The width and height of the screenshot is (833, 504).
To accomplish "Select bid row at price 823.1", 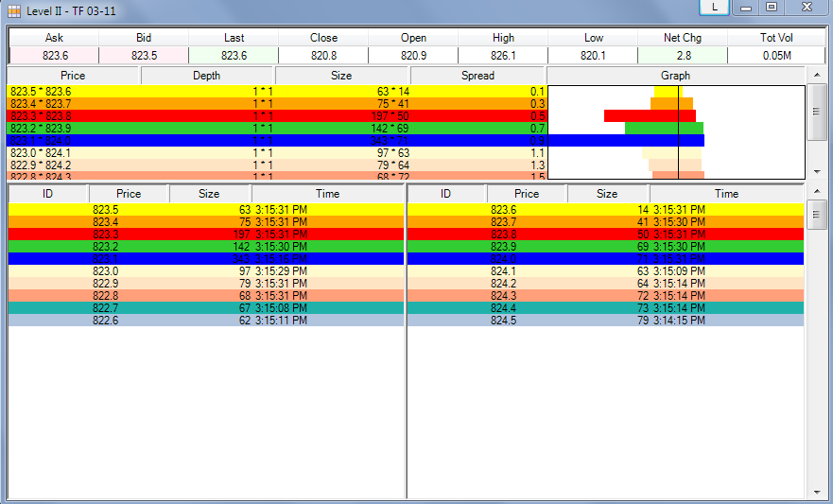I will click(206, 259).
